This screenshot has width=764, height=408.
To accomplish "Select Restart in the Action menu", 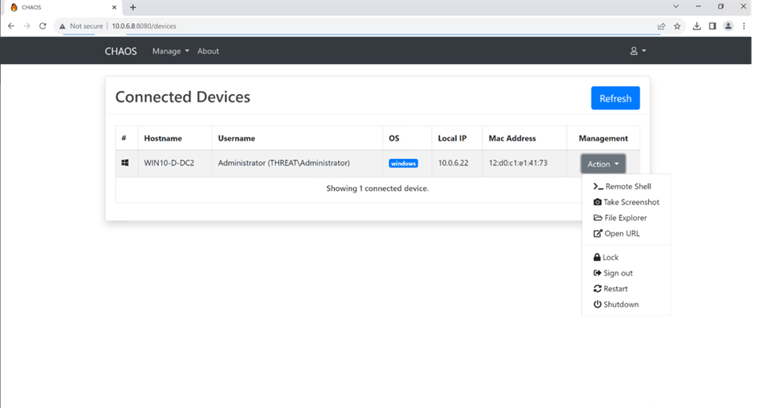I will point(615,289).
